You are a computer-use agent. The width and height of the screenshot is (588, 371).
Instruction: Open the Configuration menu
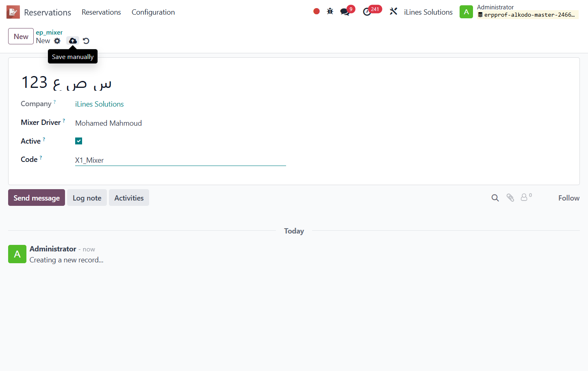(x=153, y=12)
